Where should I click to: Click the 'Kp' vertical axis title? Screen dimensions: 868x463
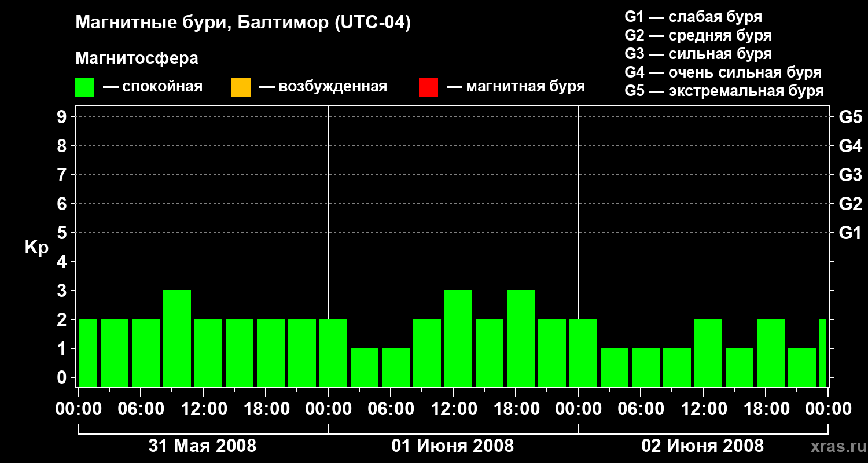point(36,248)
